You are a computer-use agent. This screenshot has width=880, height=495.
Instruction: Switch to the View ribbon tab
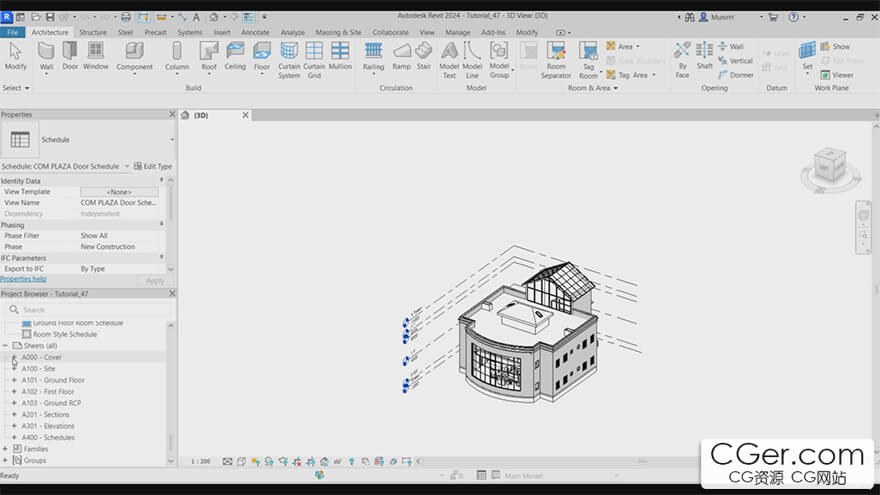pos(427,33)
